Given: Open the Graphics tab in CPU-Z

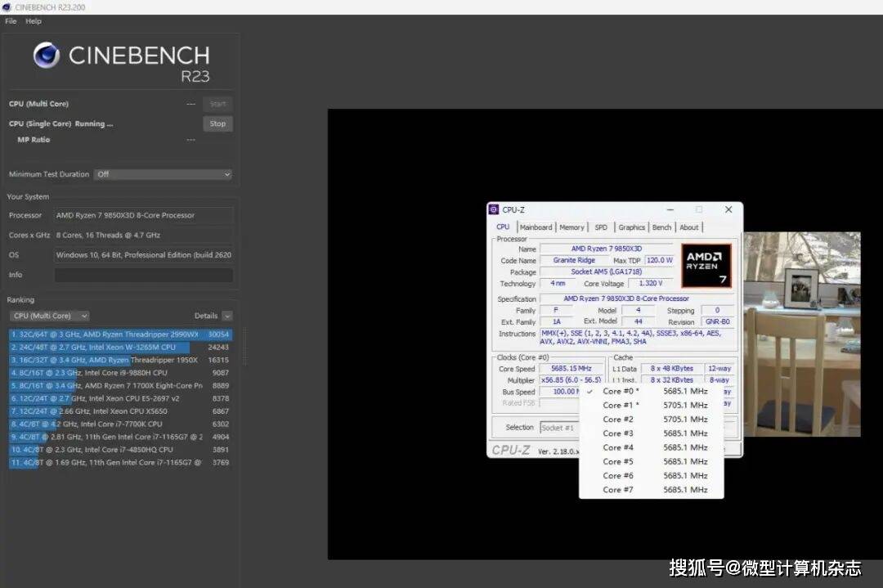Looking at the screenshot, I should 631,227.
